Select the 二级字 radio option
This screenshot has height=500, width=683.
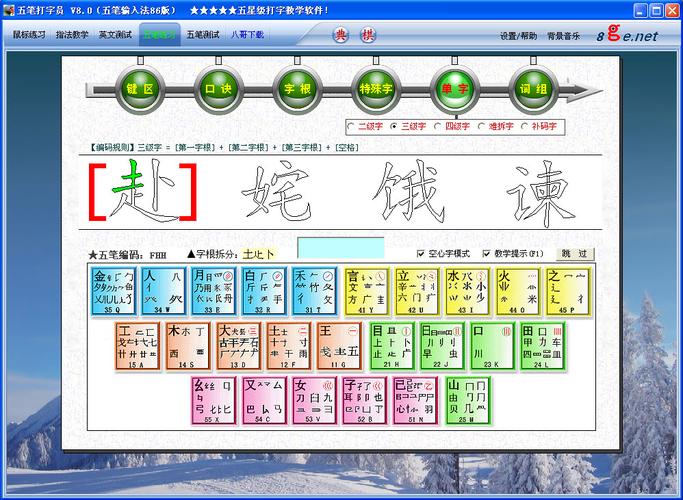pos(351,127)
